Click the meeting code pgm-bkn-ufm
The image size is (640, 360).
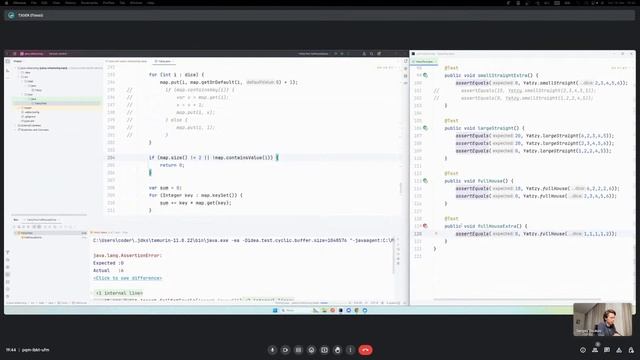point(36,350)
